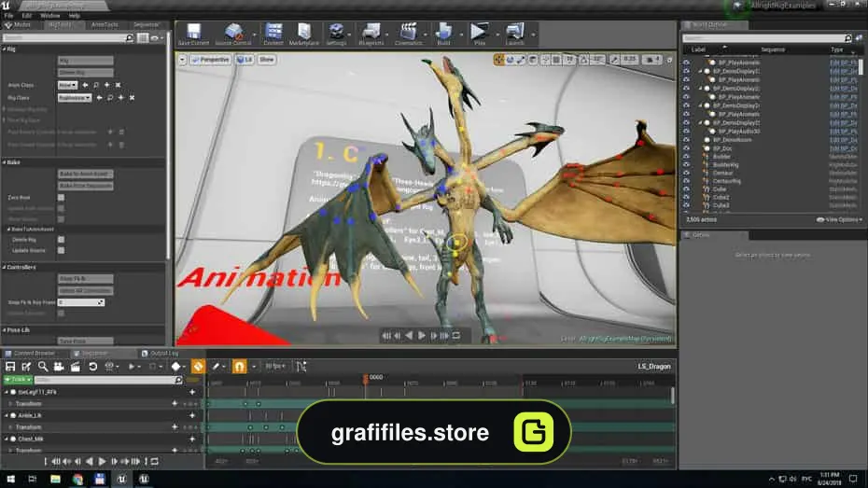Click the Save Current toolbar icon

[x=194, y=35]
